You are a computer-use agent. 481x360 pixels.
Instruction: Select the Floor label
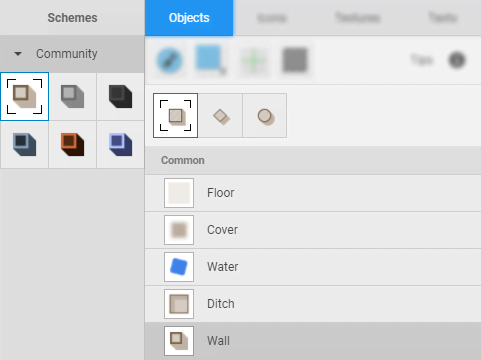(221, 193)
